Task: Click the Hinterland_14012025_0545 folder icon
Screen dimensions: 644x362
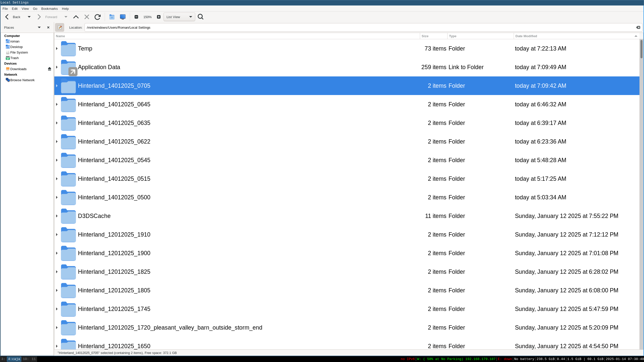Action: coord(68,160)
